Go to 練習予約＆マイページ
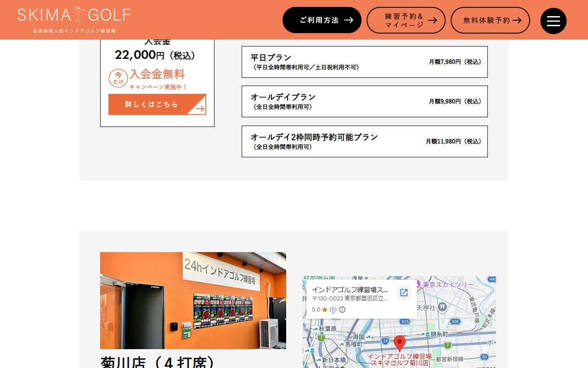Viewport: 588px width, 368px height. (x=406, y=20)
